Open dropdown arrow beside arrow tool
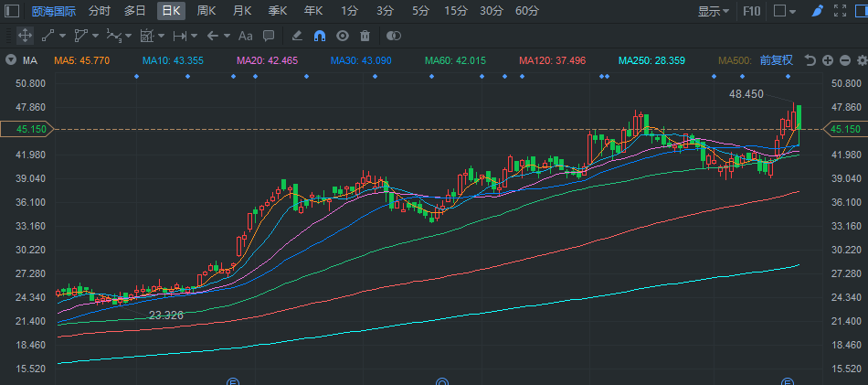Image resolution: width=868 pixels, height=385 pixels. [227, 36]
